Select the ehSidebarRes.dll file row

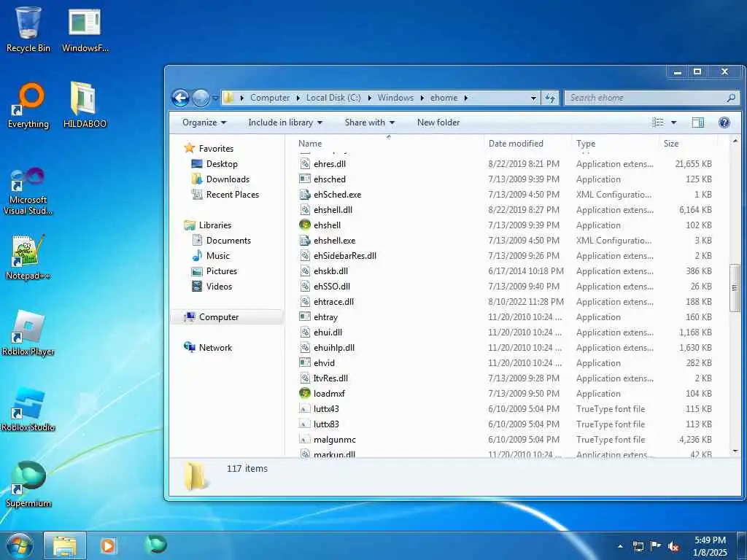(506, 256)
